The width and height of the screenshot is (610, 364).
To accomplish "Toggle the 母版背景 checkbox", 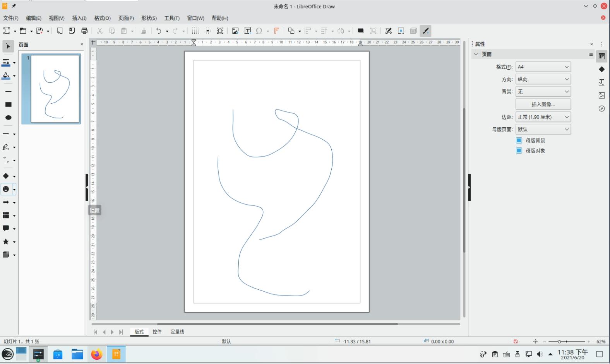I will [x=519, y=140].
